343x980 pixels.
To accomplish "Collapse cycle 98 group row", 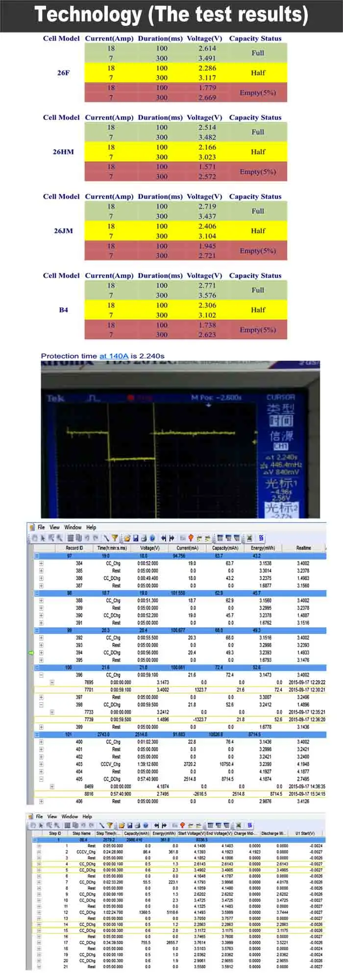I will pos(37,593).
